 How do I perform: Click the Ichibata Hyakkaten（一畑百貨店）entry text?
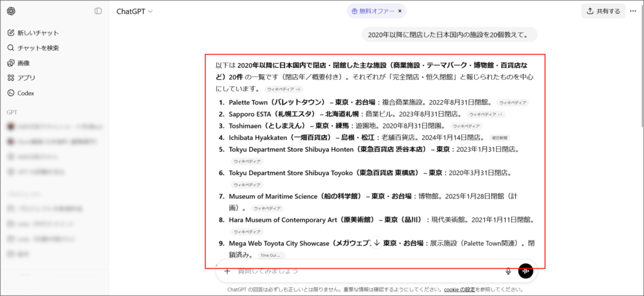point(280,138)
